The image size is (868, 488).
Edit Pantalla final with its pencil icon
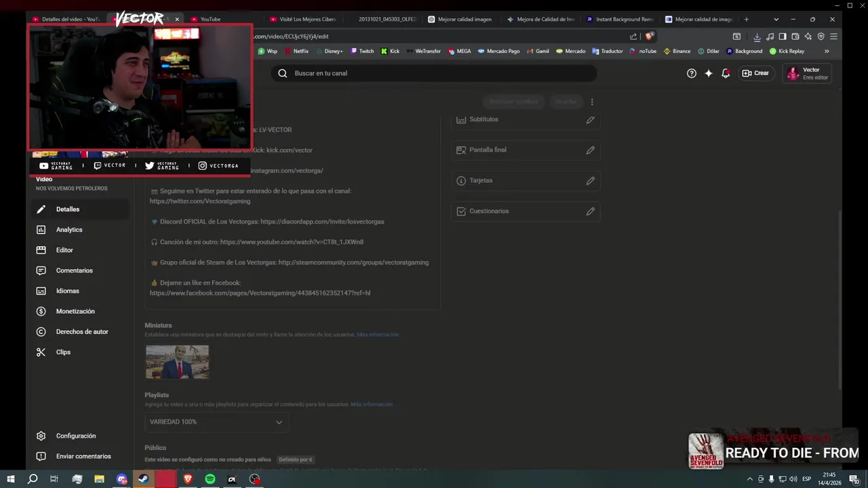click(x=591, y=150)
